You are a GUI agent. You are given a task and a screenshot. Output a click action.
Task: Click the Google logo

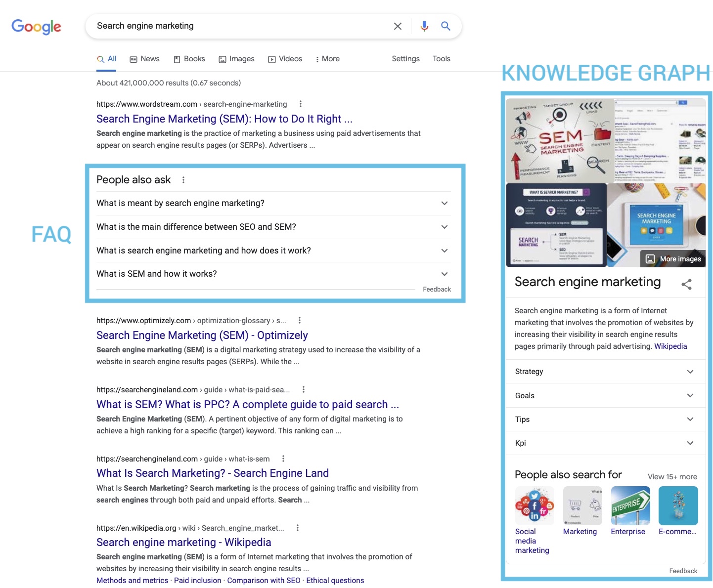(36, 27)
